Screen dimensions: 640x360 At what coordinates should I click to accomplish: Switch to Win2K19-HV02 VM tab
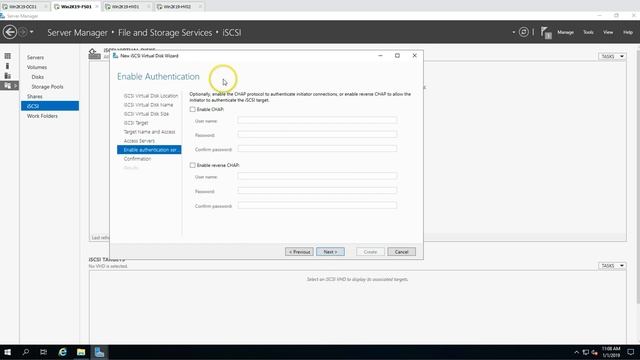click(177, 7)
